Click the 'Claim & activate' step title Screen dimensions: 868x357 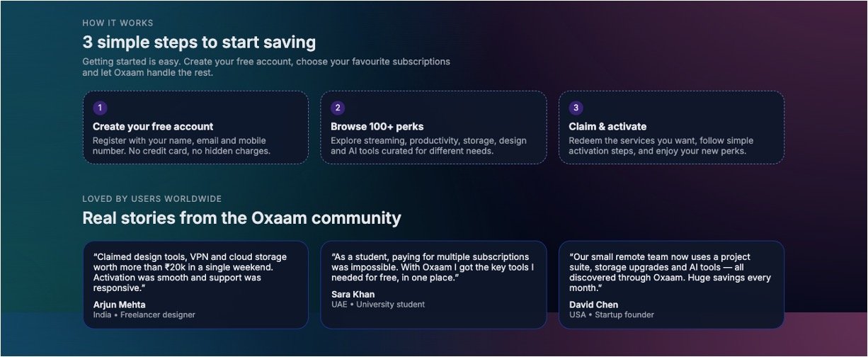tap(607, 127)
